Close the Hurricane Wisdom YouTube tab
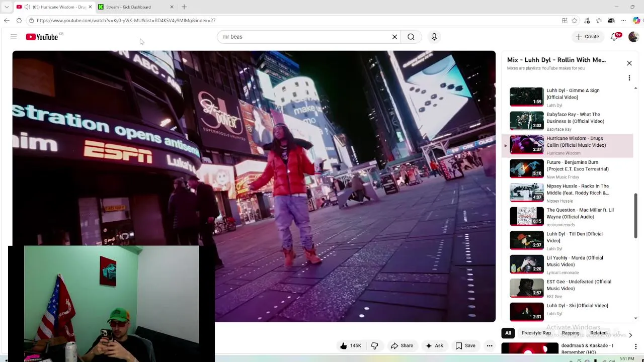 tap(90, 7)
